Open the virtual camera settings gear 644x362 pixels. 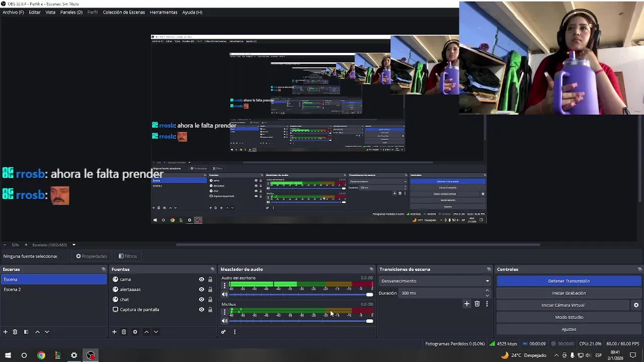(x=636, y=305)
